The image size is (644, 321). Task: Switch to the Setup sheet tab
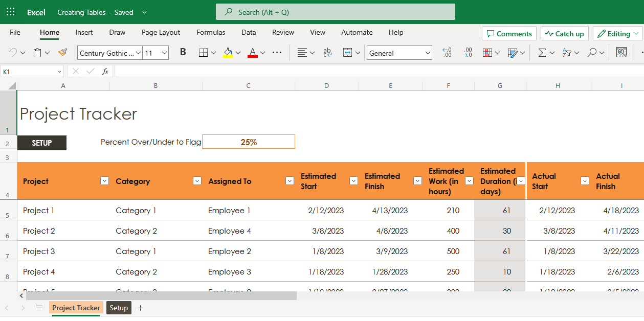coord(119,308)
